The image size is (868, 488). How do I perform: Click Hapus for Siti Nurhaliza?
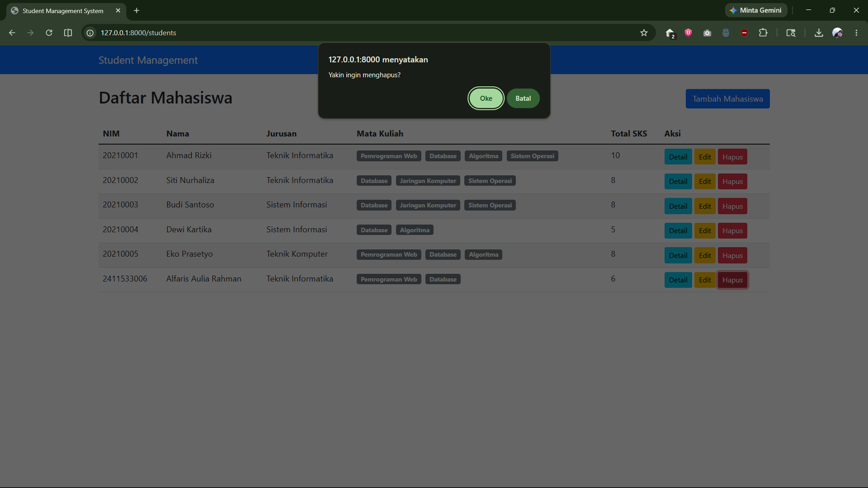(732, 181)
